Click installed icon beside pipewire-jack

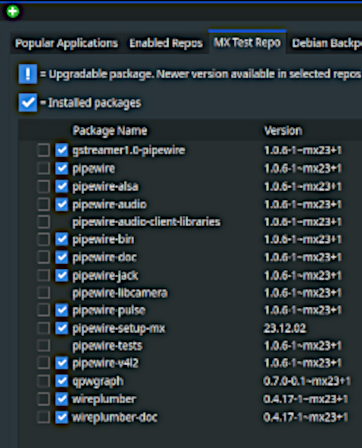click(x=62, y=275)
